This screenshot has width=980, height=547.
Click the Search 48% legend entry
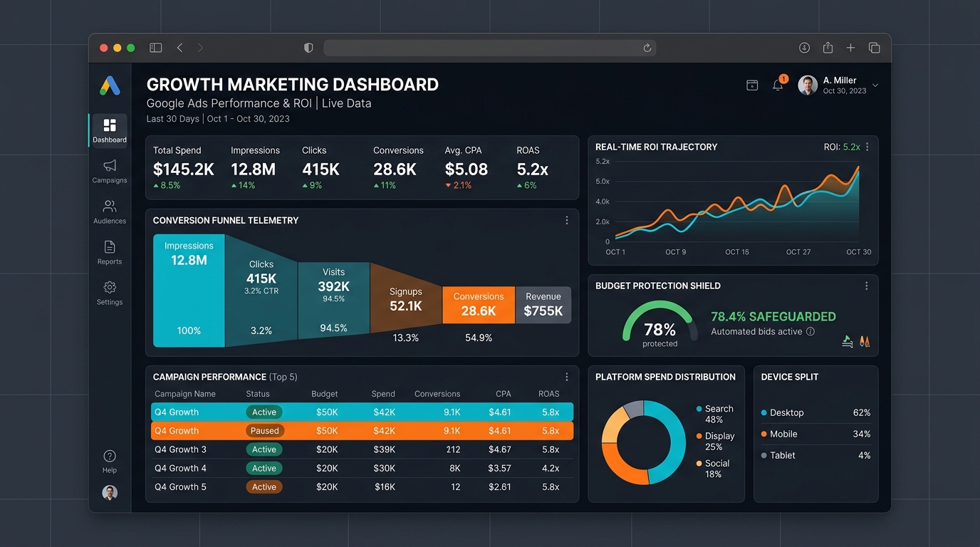715,414
